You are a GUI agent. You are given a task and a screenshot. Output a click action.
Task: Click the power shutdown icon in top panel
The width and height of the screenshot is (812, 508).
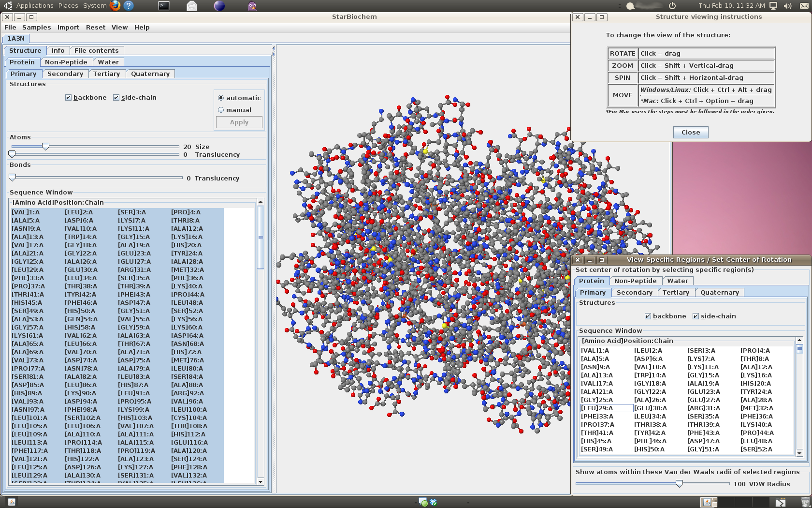672,6
